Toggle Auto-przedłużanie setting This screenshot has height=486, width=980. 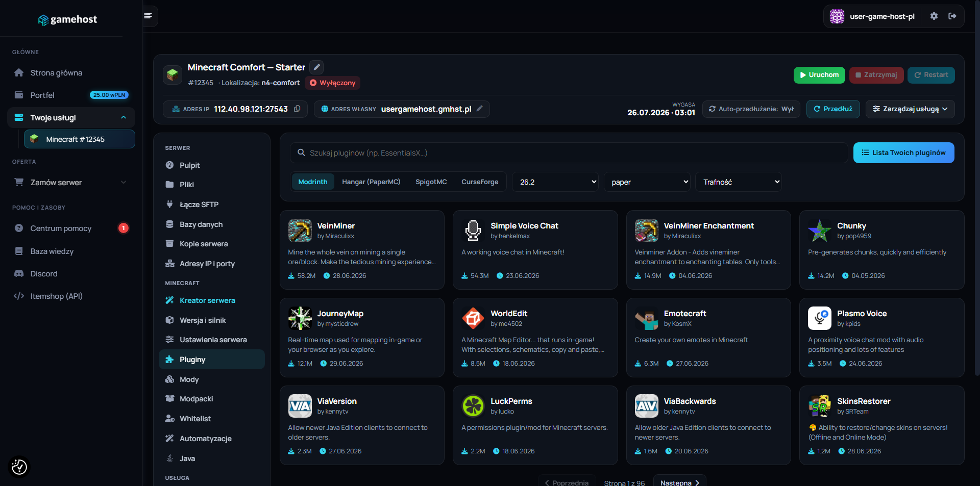click(x=751, y=109)
